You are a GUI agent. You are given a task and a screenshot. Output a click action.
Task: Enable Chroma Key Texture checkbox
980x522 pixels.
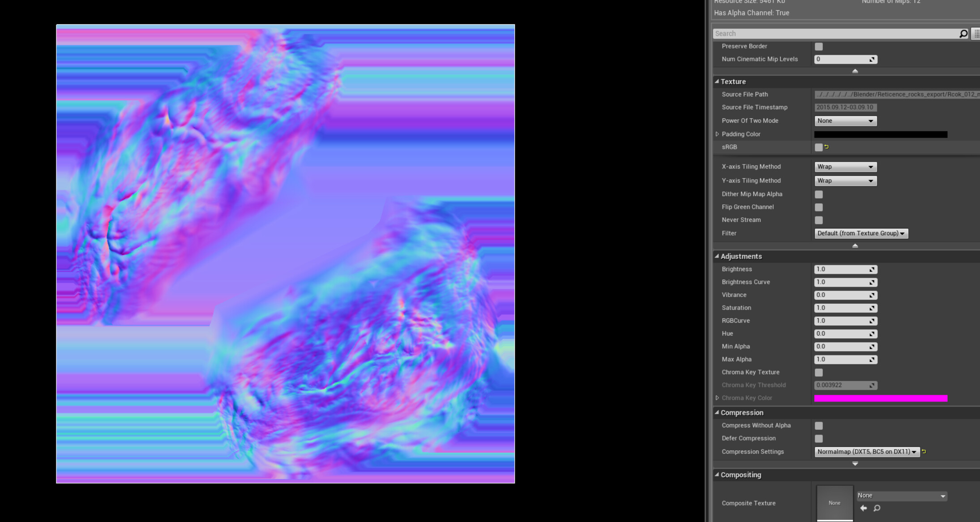coord(818,372)
